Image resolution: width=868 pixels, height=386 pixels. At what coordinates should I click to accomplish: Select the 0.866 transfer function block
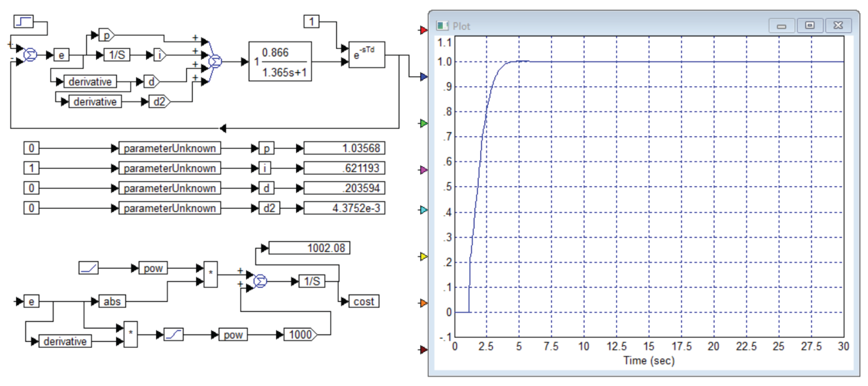280,62
